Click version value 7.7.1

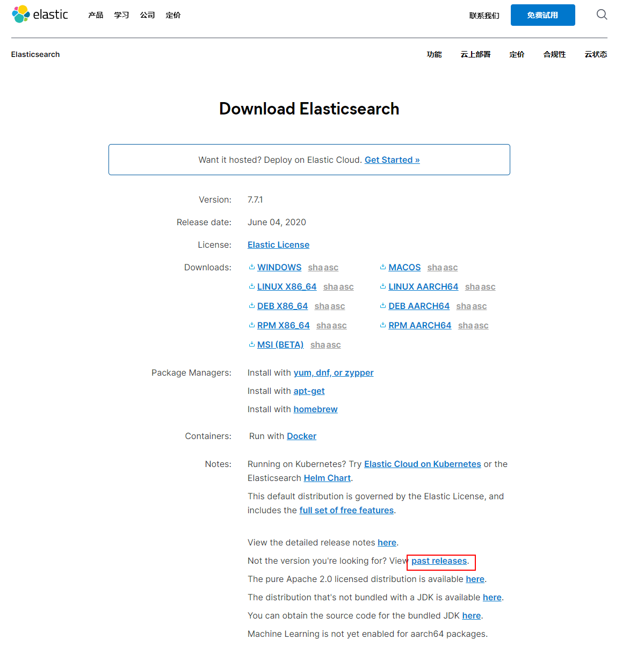click(255, 199)
